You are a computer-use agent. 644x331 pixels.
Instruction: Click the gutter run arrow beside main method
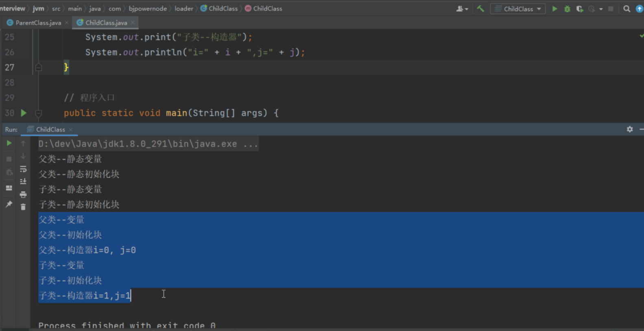click(24, 113)
